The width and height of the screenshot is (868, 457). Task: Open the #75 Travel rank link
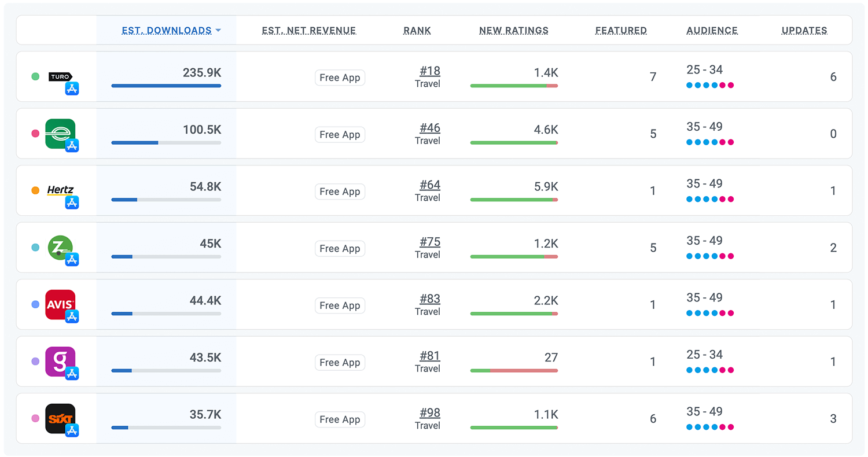tap(430, 242)
